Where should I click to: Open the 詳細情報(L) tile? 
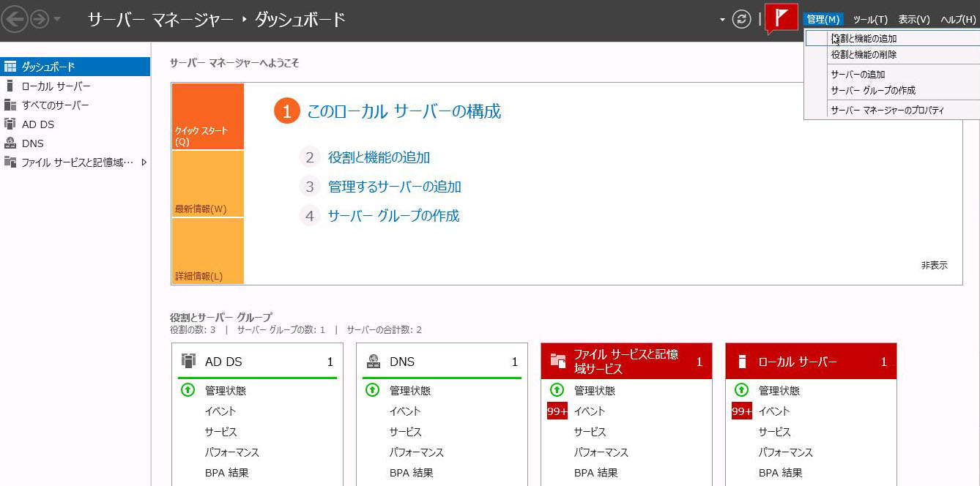[208, 251]
